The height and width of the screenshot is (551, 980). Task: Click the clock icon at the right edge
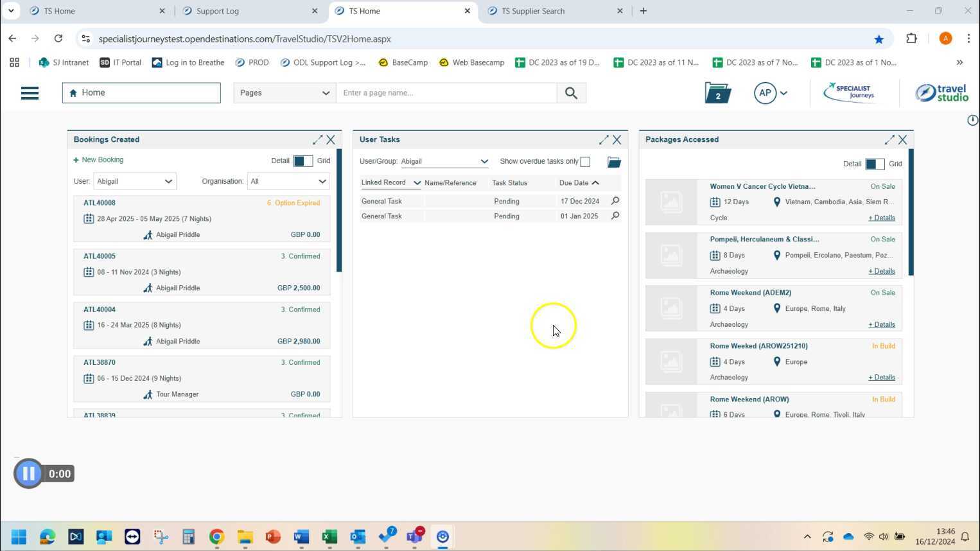tap(972, 120)
